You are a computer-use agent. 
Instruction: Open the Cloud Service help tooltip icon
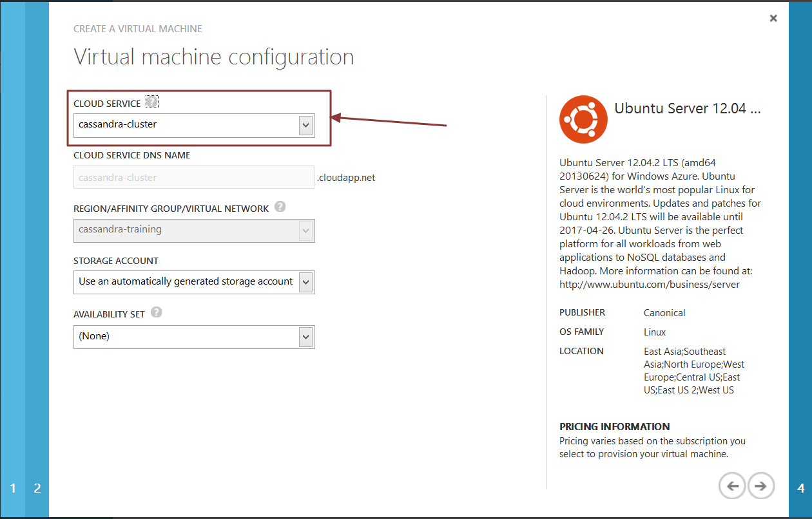coord(151,102)
